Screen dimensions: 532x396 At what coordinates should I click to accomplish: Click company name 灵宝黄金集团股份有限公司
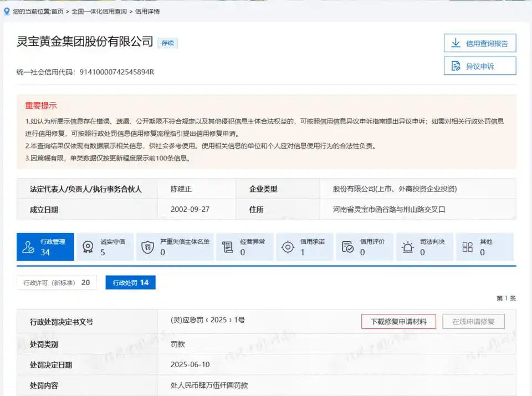point(85,42)
